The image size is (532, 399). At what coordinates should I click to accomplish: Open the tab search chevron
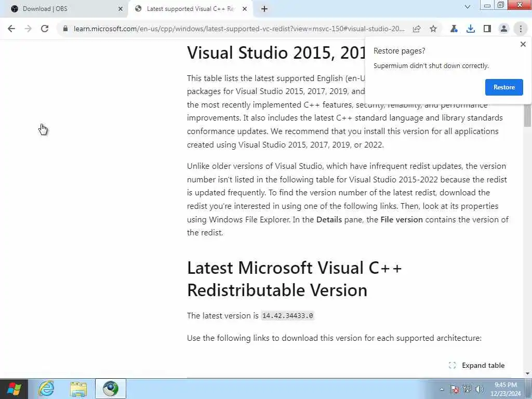[468, 7]
